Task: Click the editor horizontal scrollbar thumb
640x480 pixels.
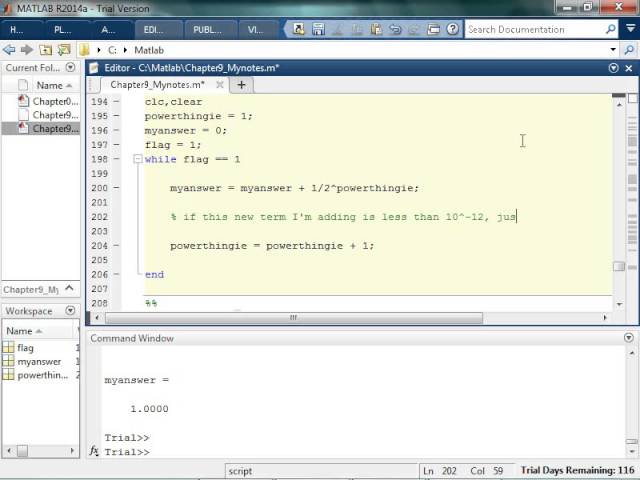Action: point(294,317)
